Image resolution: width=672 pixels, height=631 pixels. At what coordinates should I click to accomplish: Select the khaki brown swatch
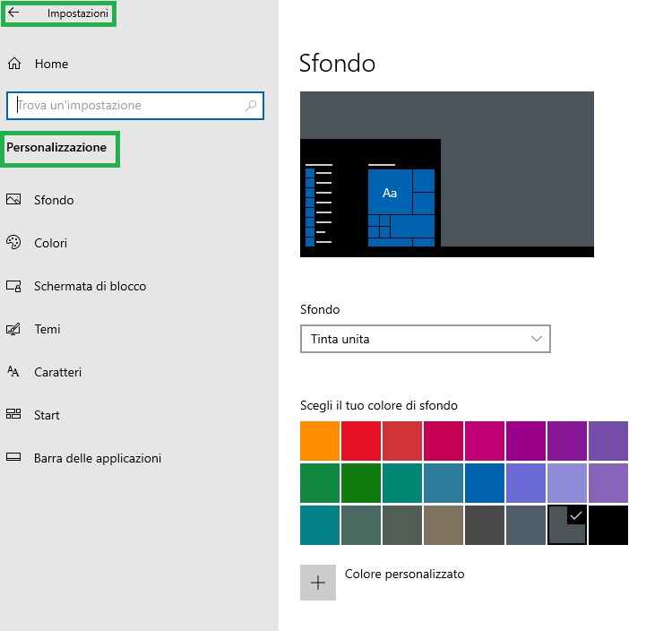(x=444, y=525)
